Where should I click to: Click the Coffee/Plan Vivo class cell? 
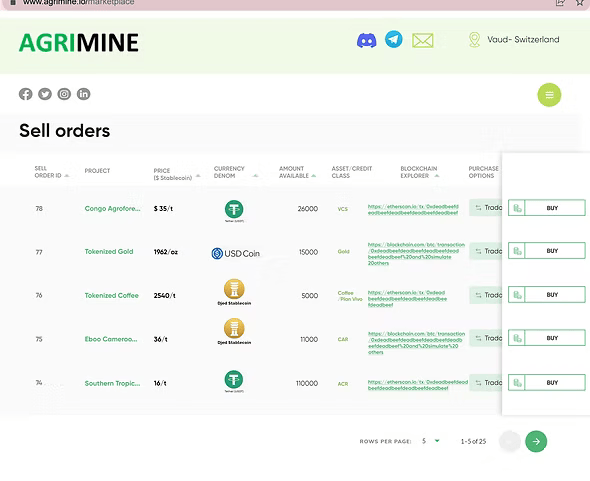point(350,296)
